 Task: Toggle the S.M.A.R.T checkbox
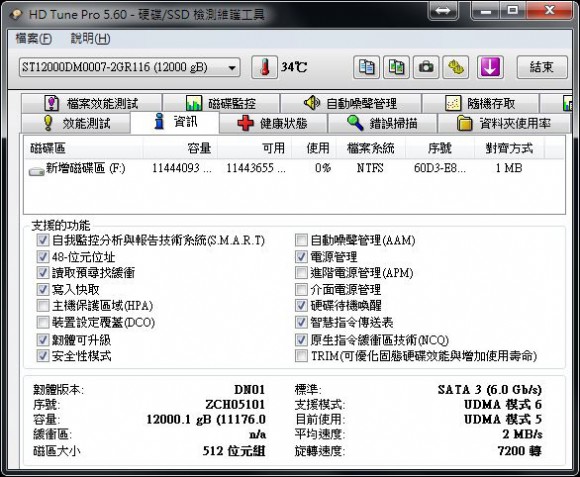tap(43, 240)
